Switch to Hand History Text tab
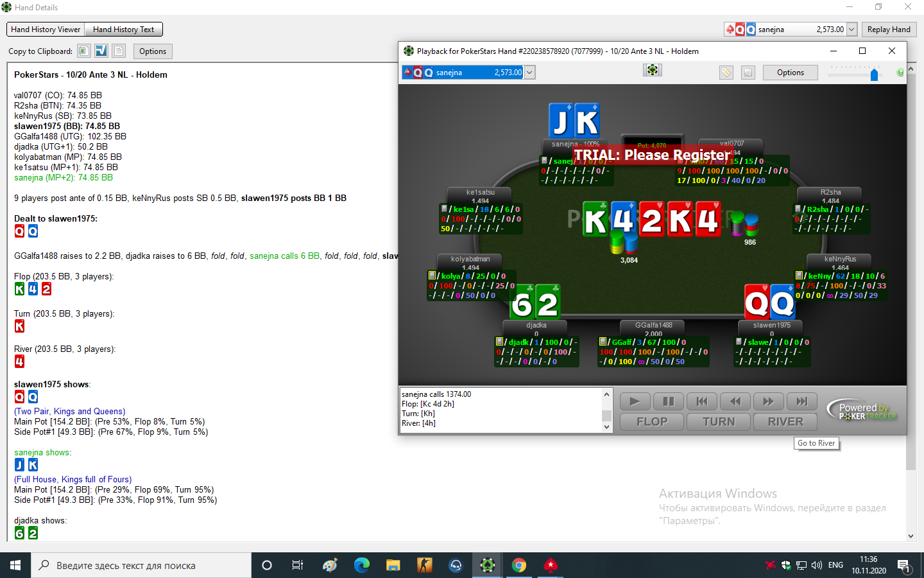This screenshot has width=924, height=578. pos(123,30)
